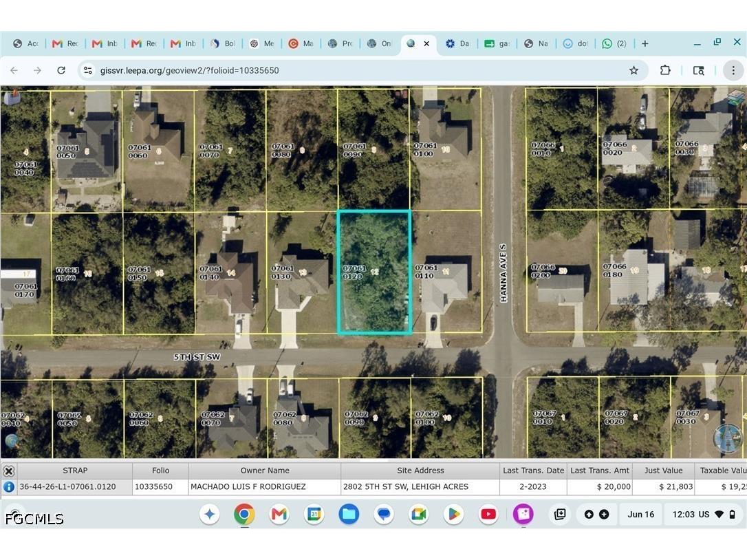Sort by Last Trans. Date column
Image resolution: width=747 pixels, height=560 pixels.
(533, 471)
